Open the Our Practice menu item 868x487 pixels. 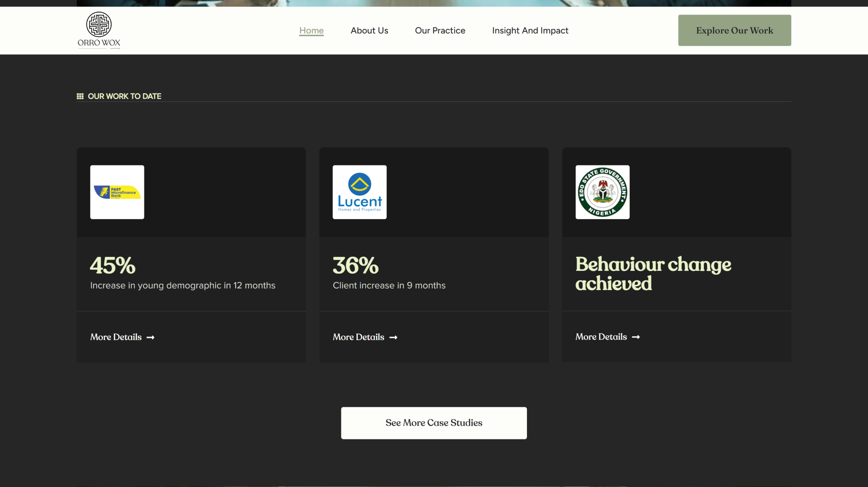coord(440,31)
